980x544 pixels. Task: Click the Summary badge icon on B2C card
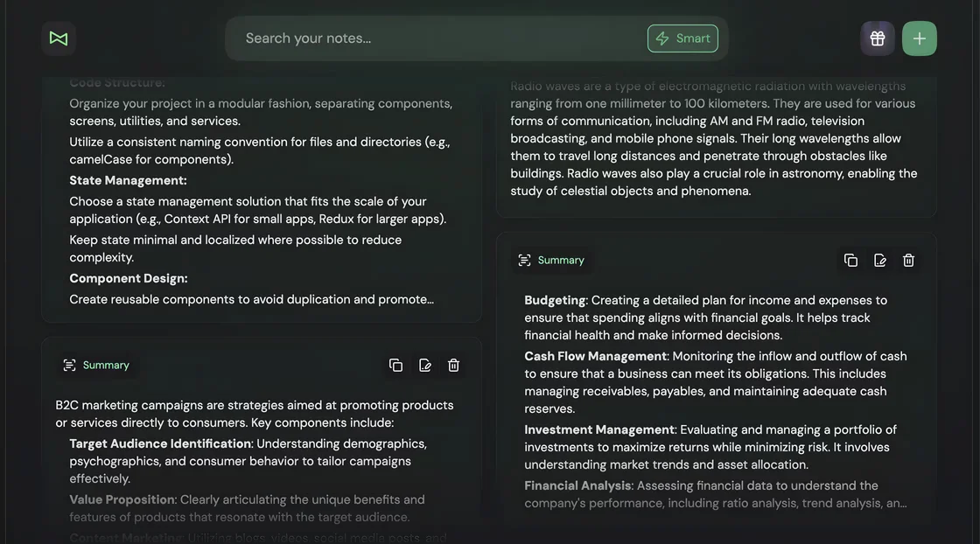point(69,365)
